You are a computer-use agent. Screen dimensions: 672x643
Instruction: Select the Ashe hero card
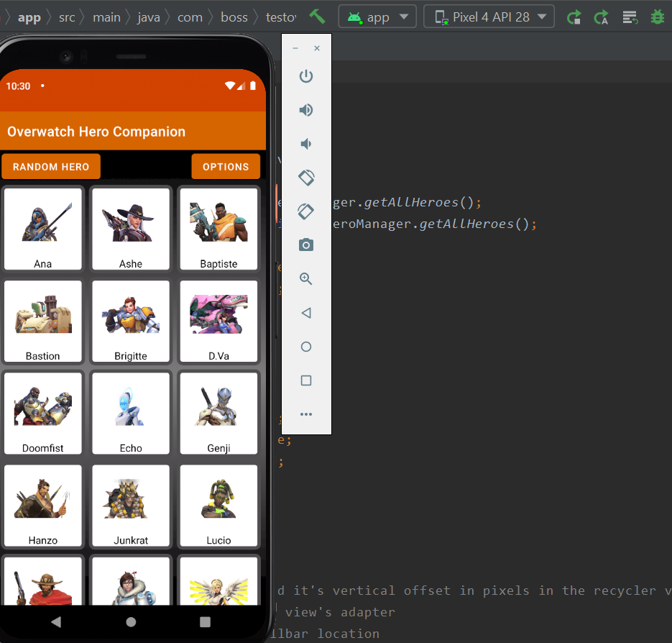[x=131, y=229]
